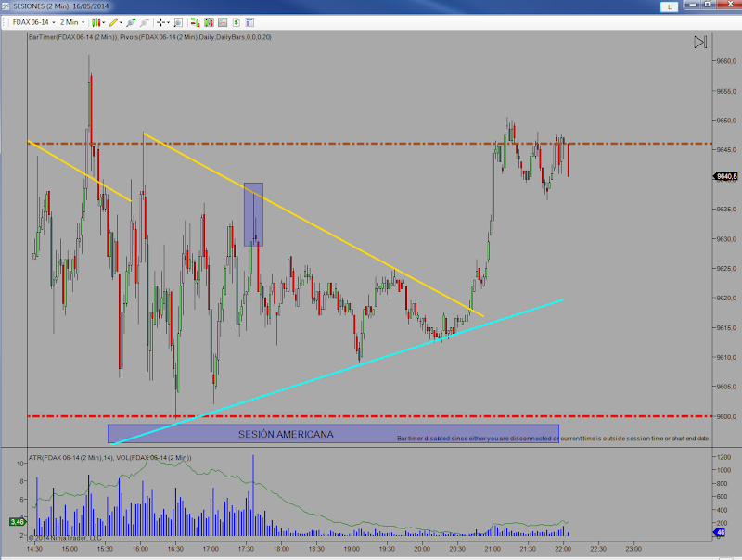Expand the drawing tools dropdown arrow
This screenshot has height=560, width=742.
click(122, 22)
